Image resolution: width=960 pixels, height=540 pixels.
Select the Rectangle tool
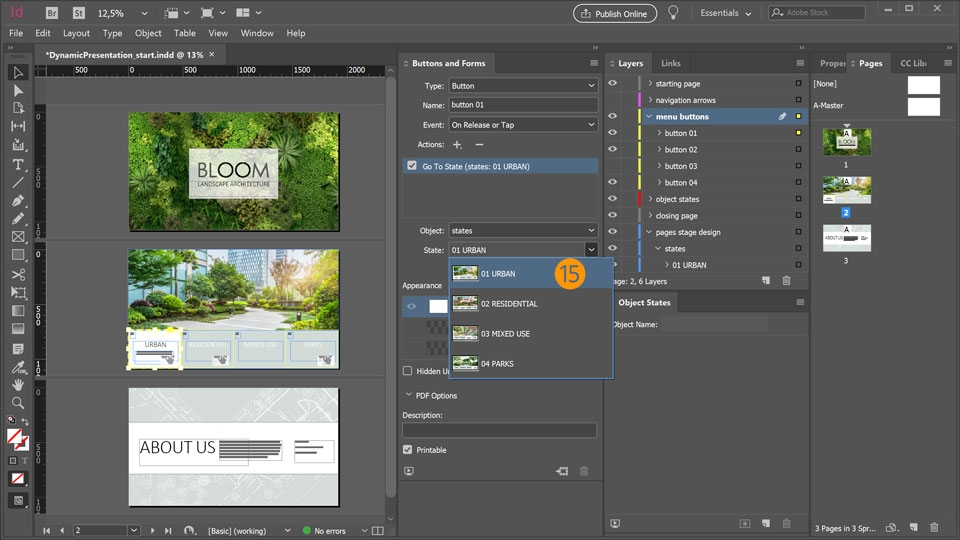click(x=18, y=255)
